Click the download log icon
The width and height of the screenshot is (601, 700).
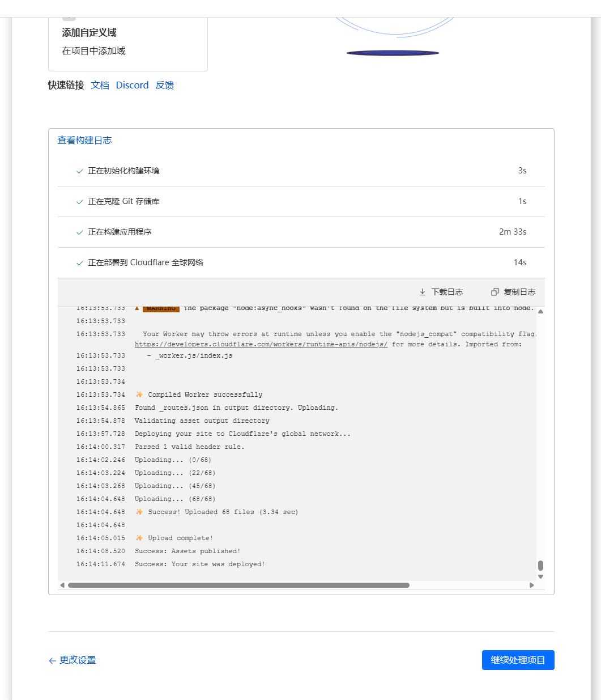pos(423,292)
